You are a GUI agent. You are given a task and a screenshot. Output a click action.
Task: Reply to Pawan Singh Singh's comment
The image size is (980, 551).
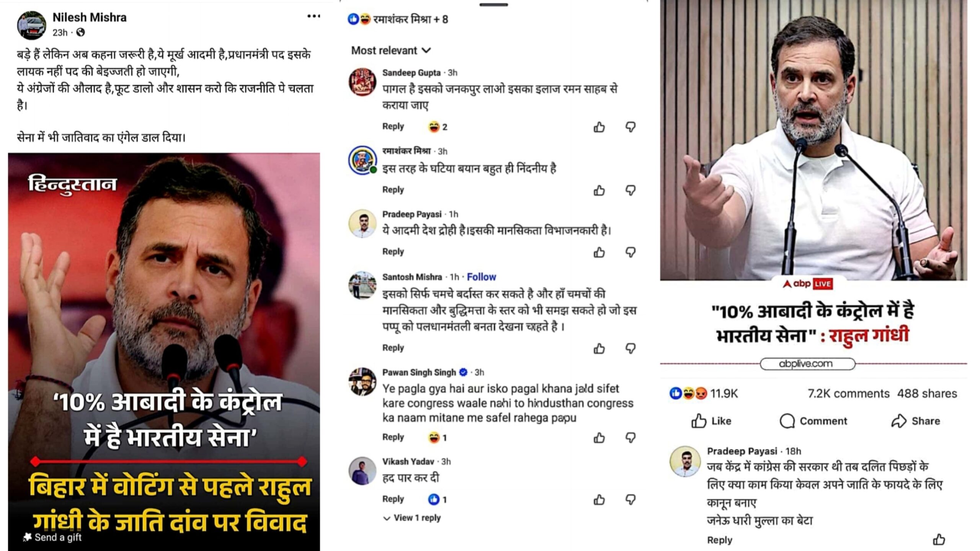tap(393, 437)
